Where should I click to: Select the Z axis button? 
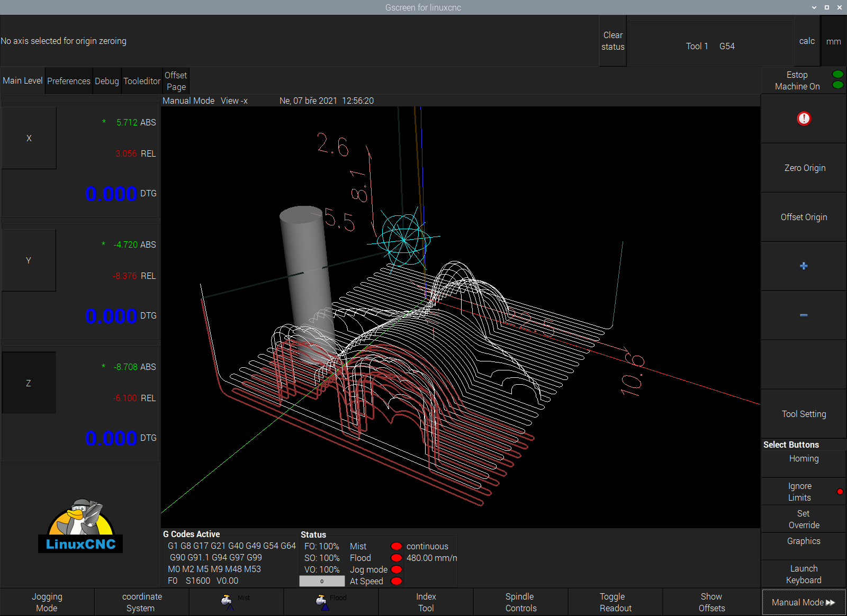point(29,383)
